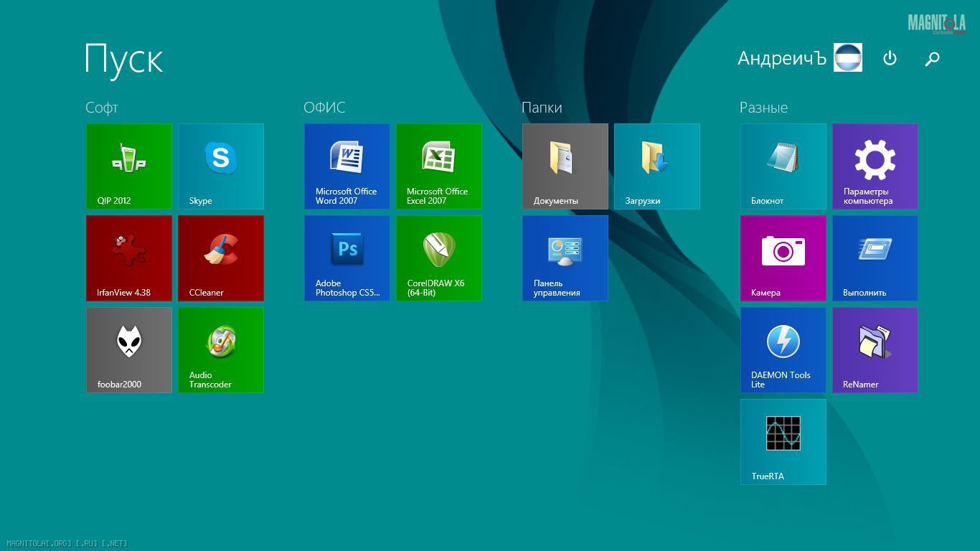The width and height of the screenshot is (980, 551).
Task: Open IrfanView 4.38 tile
Action: pos(129,258)
